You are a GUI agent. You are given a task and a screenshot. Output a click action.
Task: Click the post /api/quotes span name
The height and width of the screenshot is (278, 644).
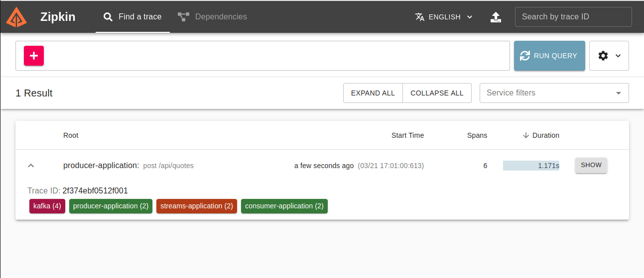(x=168, y=166)
